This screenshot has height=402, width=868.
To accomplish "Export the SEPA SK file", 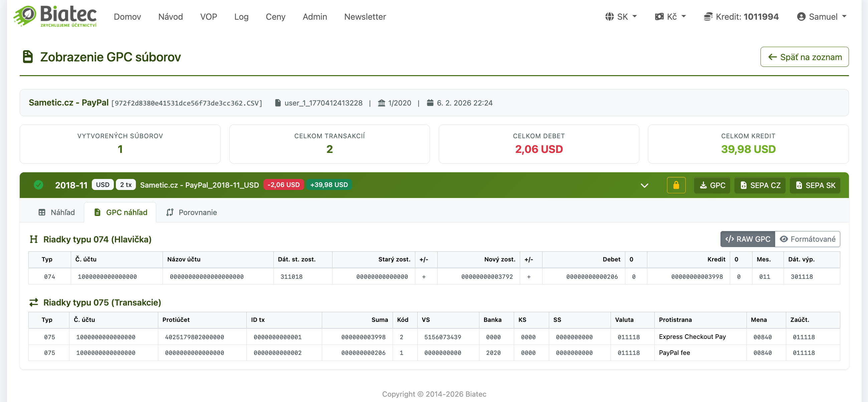I will [815, 185].
